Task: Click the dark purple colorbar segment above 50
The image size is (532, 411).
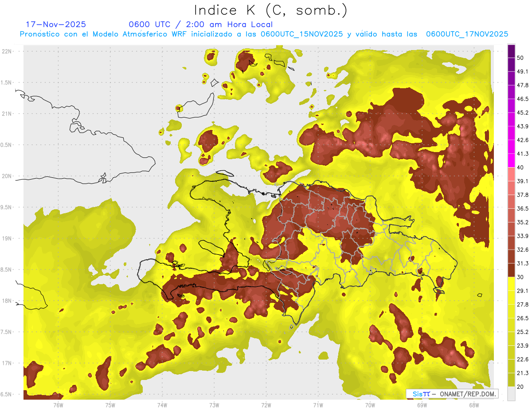Action: (511, 51)
